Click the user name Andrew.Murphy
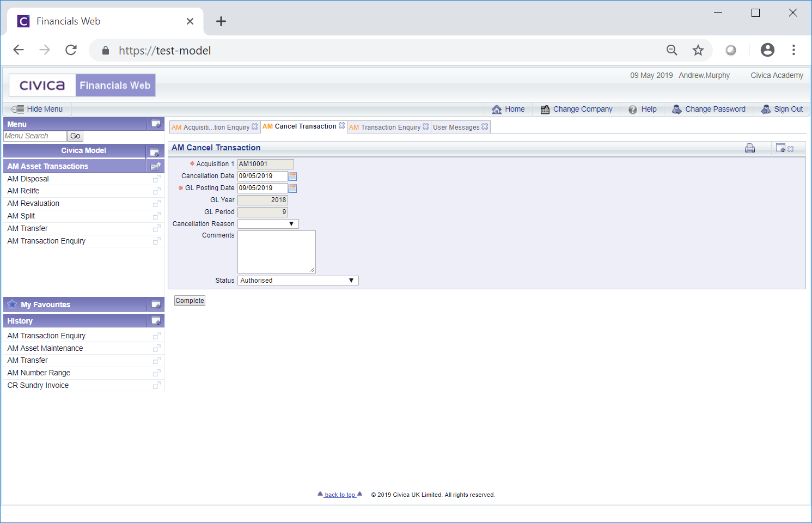This screenshot has width=812, height=523. point(704,76)
